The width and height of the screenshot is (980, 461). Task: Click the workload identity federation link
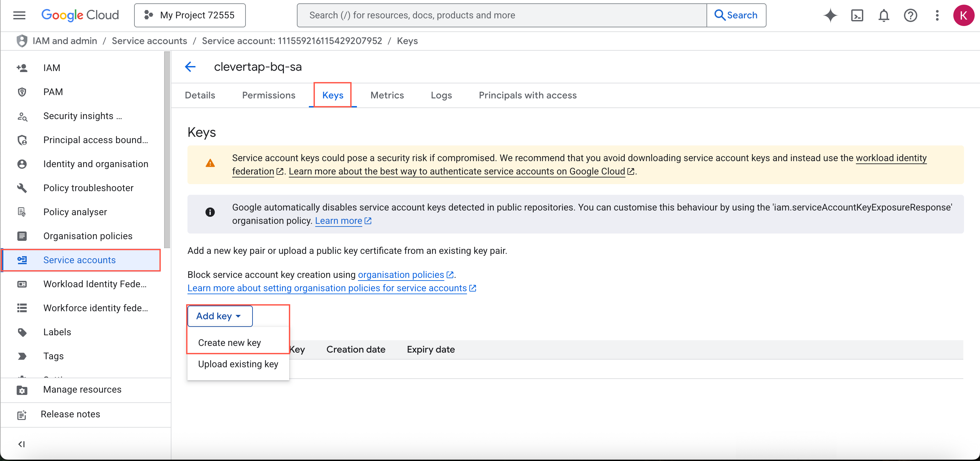coord(891,158)
